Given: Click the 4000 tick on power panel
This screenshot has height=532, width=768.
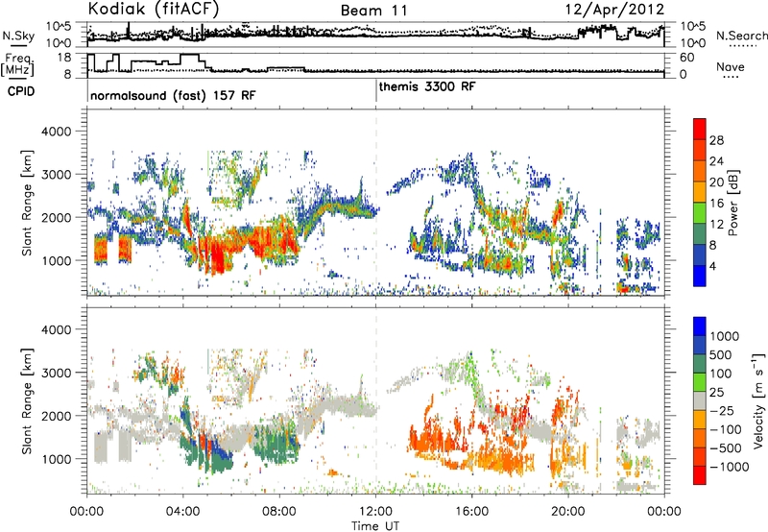Looking at the screenshot, I should [59, 132].
